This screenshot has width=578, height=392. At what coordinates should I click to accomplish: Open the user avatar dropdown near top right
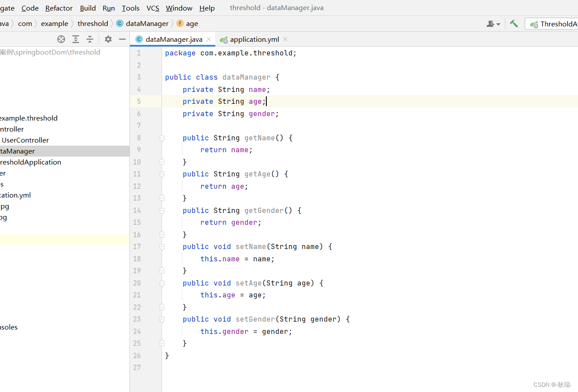pos(493,23)
